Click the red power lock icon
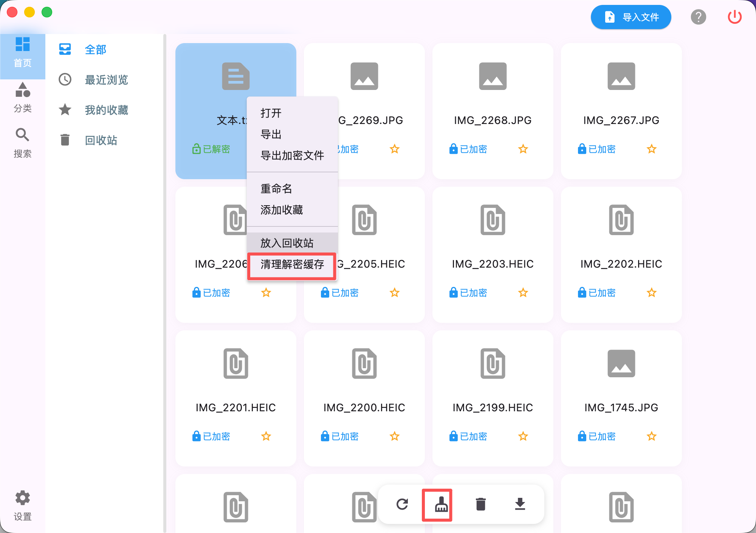The width and height of the screenshot is (756, 533). pyautogui.click(x=734, y=17)
